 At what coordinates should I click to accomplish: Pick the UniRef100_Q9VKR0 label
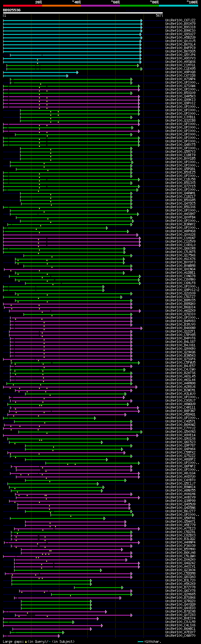click(x=180, y=349)
